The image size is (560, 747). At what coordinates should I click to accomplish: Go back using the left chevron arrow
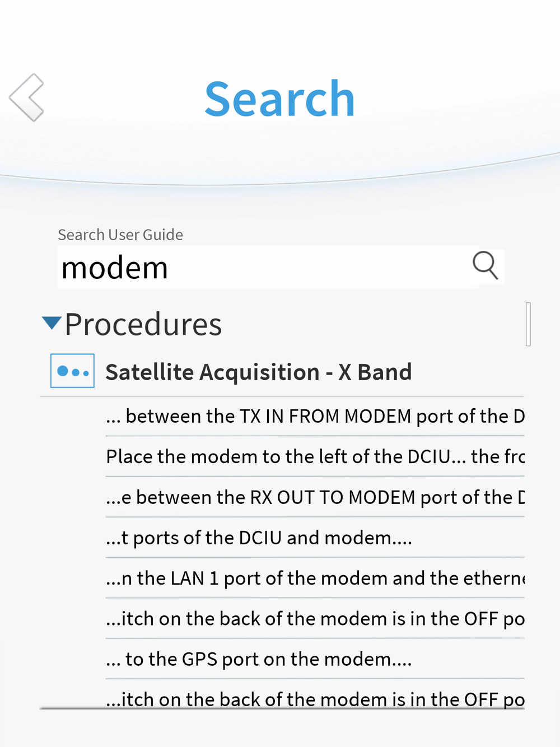26,97
